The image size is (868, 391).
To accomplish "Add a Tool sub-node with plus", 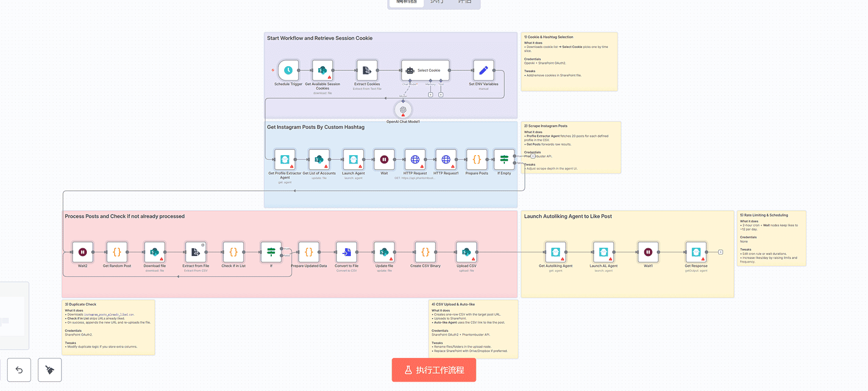I will pyautogui.click(x=441, y=95).
